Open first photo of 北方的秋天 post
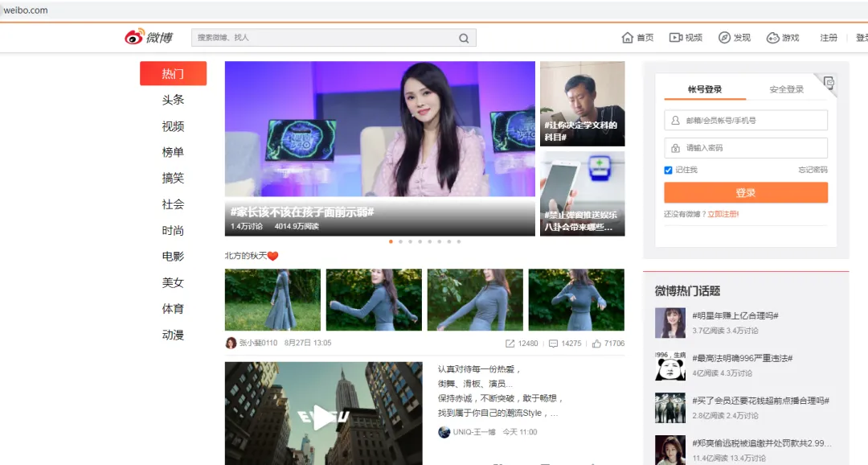The image size is (868, 465). point(272,300)
